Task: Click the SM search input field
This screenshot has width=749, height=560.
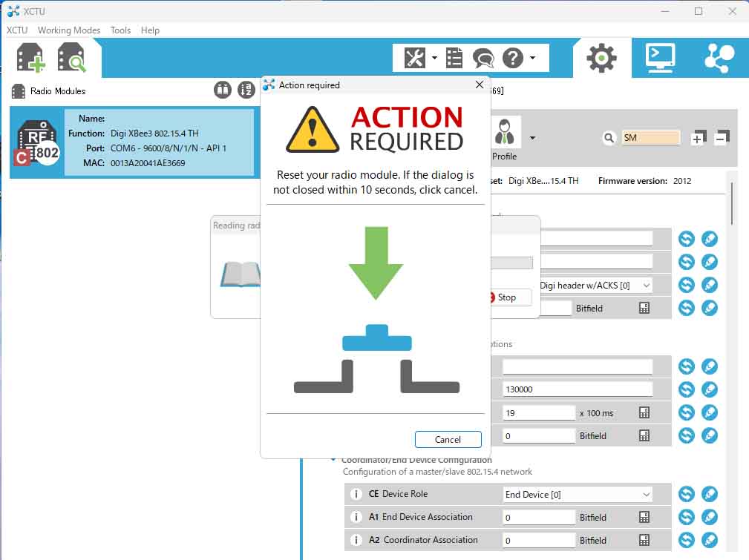Action: pyautogui.click(x=650, y=138)
